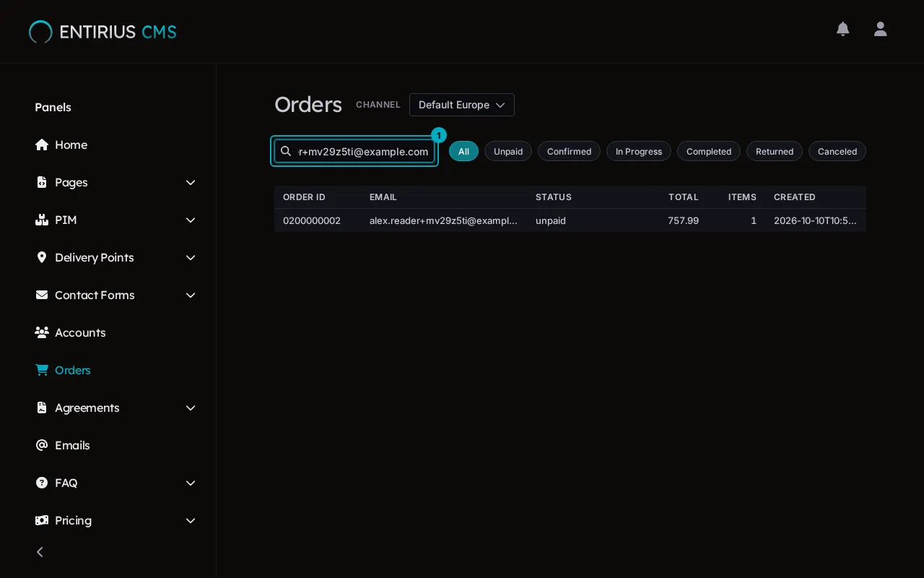Expand the PIM submenu chevron

[191, 220]
